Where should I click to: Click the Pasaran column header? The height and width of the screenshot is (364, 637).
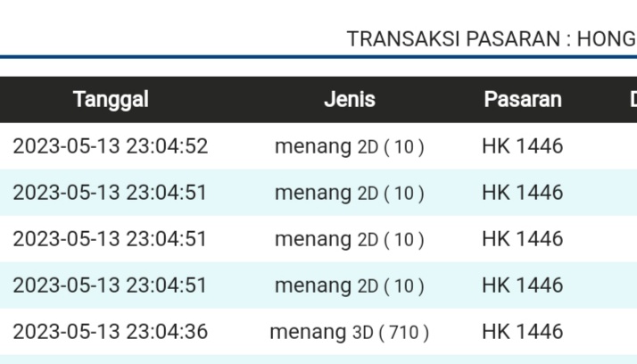[523, 100]
